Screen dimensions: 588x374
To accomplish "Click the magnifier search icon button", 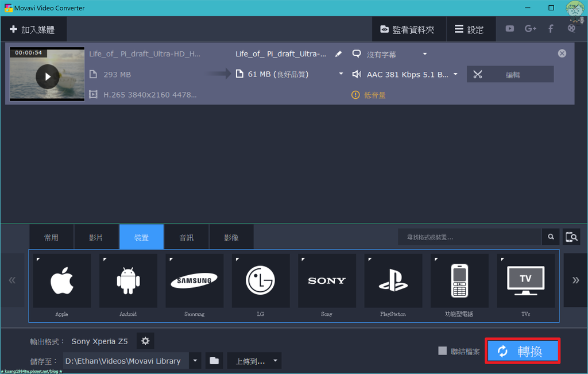I will tap(551, 237).
